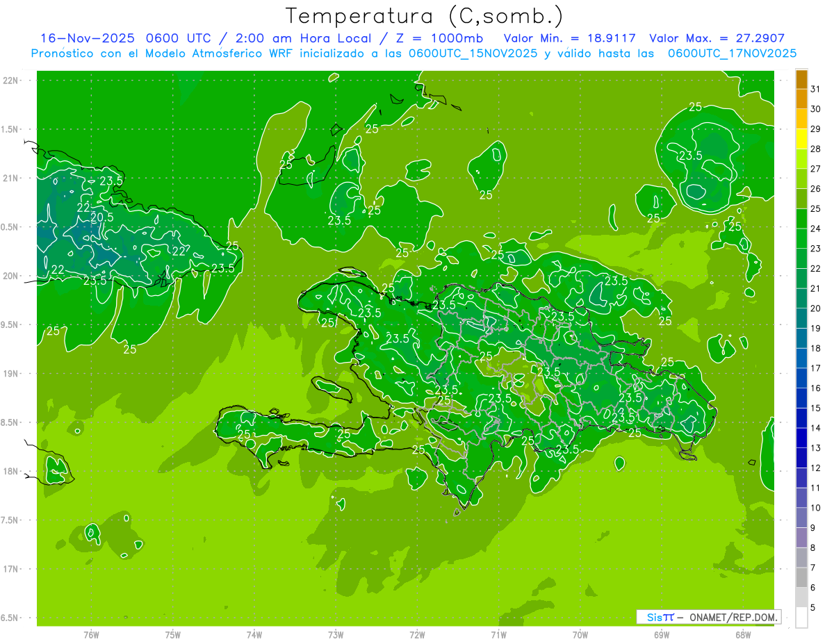Pick the orange swatch between 30 and 31
This screenshot has height=644, width=834.
click(x=801, y=99)
